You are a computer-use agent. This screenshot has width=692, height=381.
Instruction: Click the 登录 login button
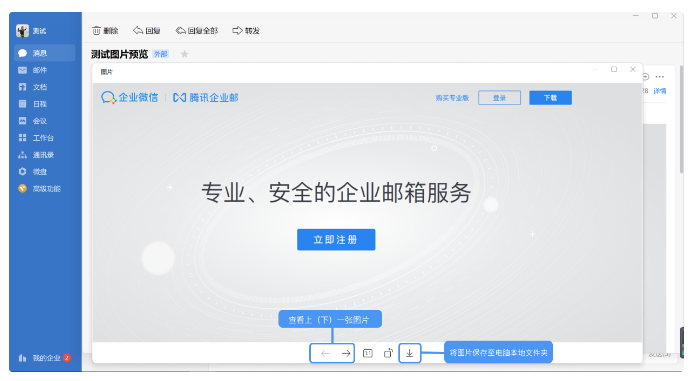tap(499, 98)
